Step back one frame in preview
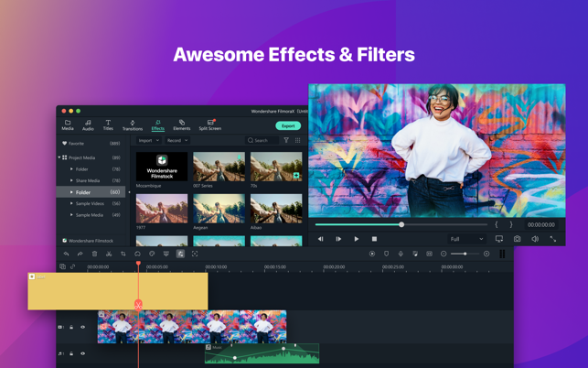The height and width of the screenshot is (368, 588). click(320, 239)
